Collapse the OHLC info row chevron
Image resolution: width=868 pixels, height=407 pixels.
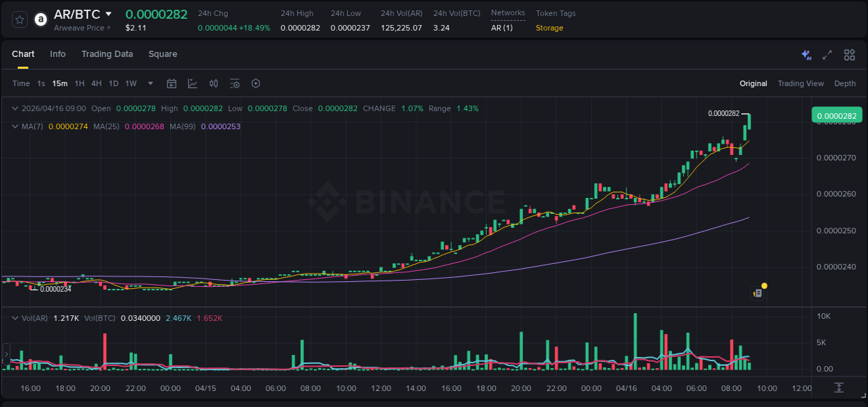tap(15, 108)
